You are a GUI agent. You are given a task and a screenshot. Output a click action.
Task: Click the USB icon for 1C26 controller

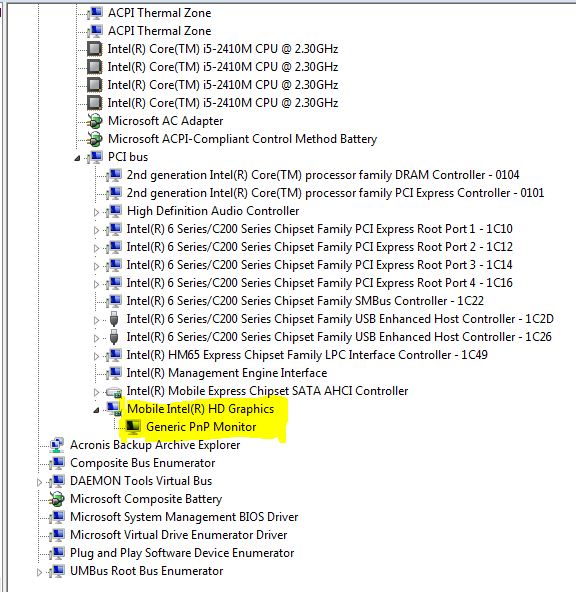(x=114, y=337)
